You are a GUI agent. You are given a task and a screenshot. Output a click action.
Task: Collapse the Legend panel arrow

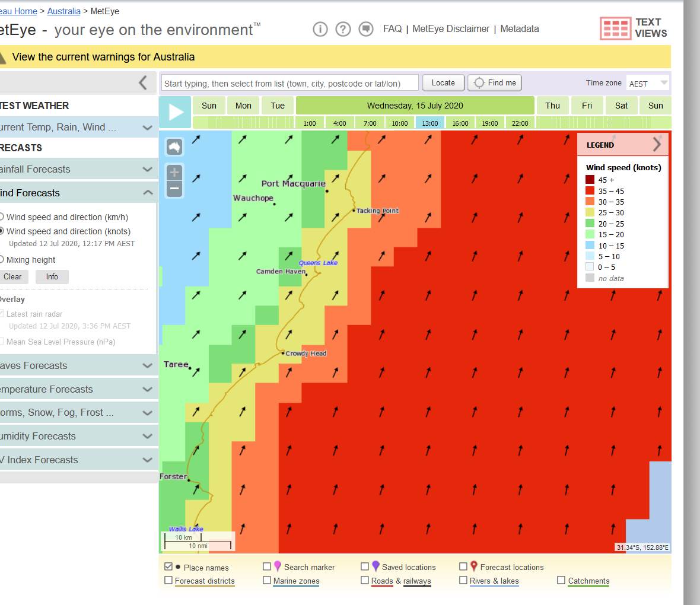click(x=657, y=144)
